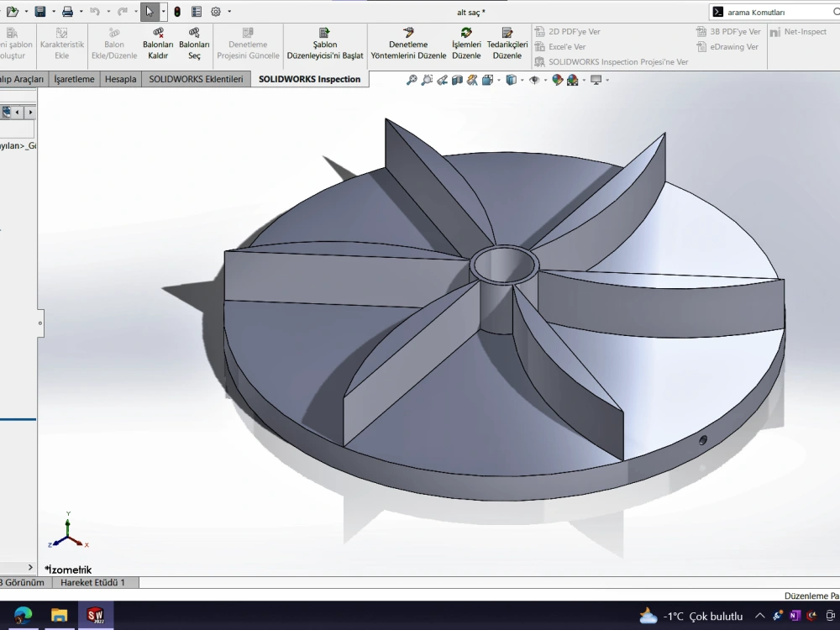Click the SOLIDWORKS 2022 taskbar icon
This screenshot has width=840, height=630.
click(x=96, y=615)
